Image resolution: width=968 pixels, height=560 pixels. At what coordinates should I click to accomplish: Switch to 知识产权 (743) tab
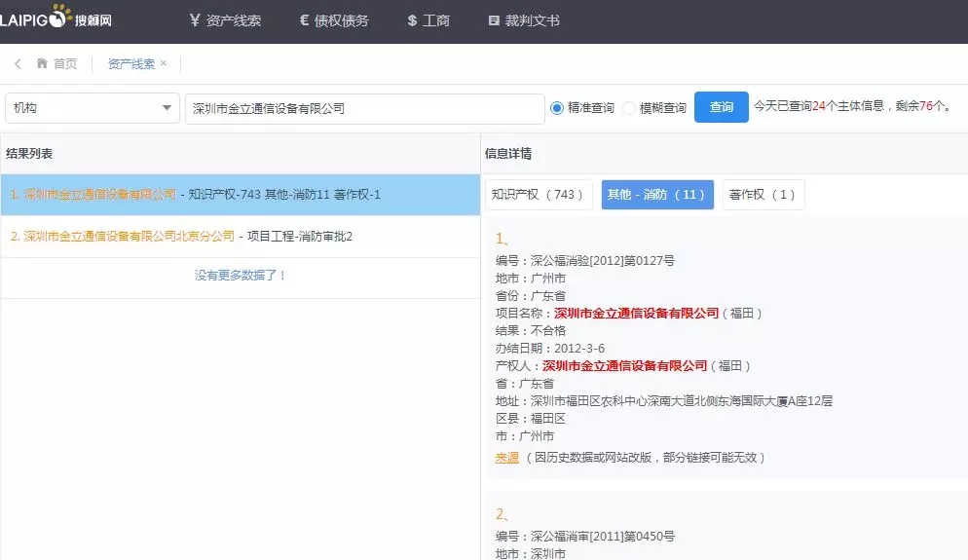[539, 195]
